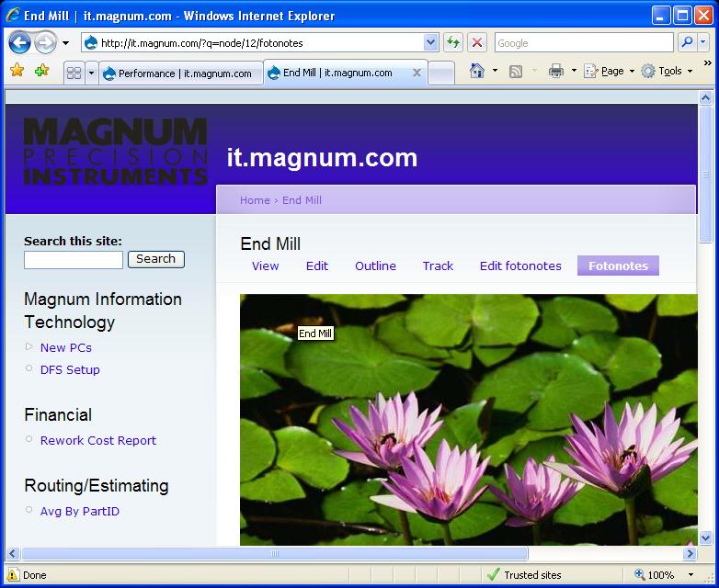Open the Print options dropdown arrow

click(574, 71)
